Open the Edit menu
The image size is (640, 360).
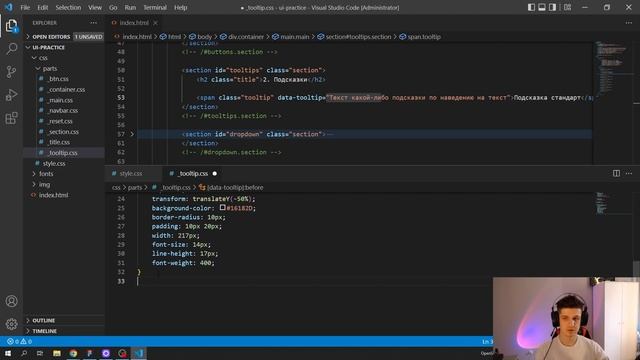(x=42, y=7)
